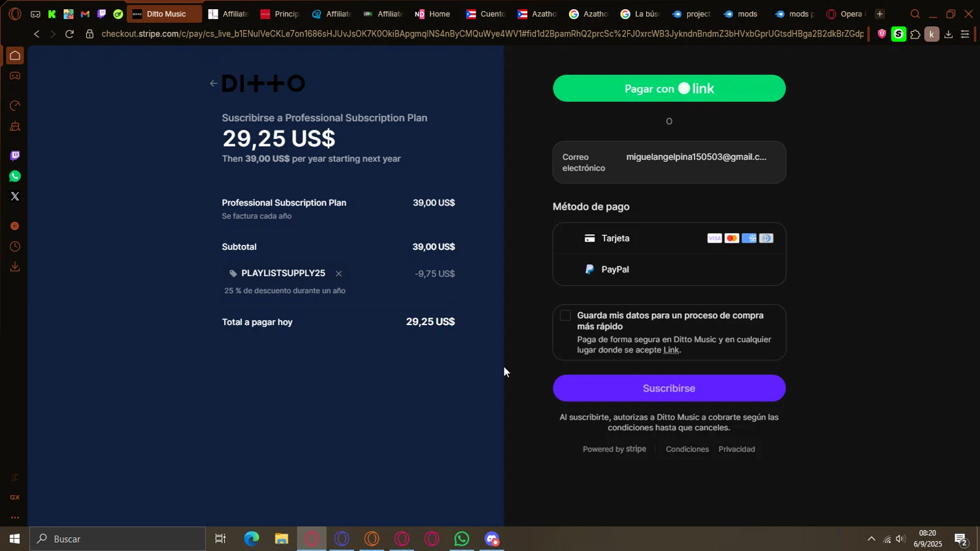Click the Home icon in sidebar
Viewport: 980px width, 551px height.
click(x=14, y=55)
